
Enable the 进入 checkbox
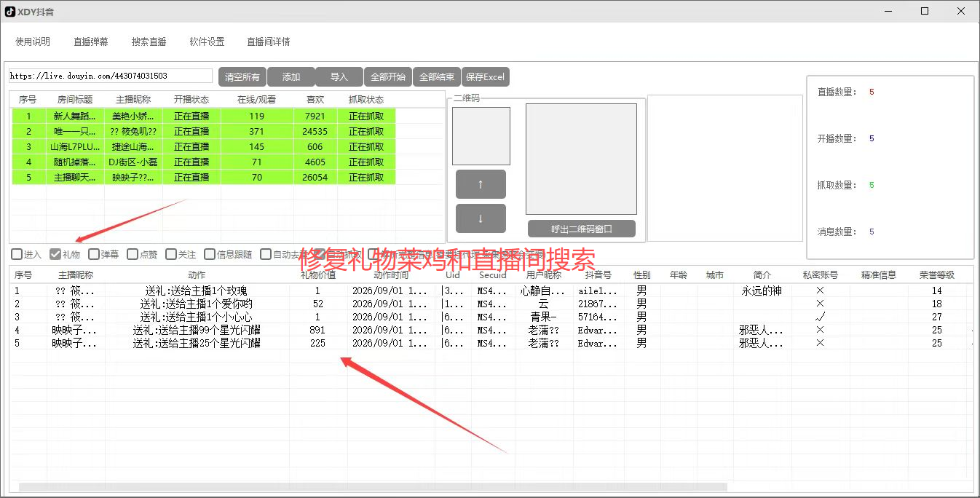17,254
